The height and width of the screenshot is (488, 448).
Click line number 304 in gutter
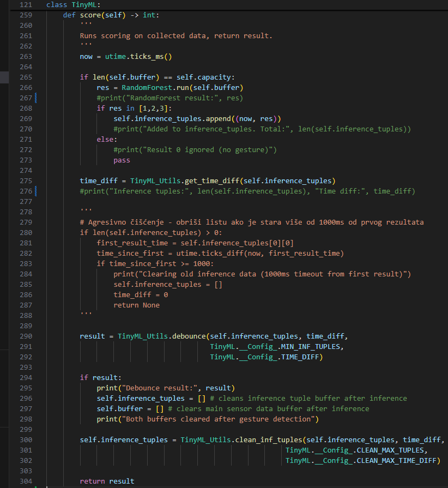pos(25,481)
